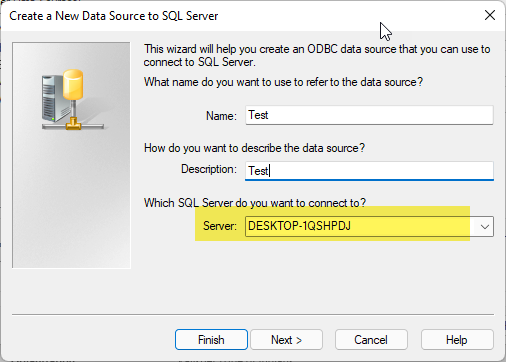Image resolution: width=506 pixels, height=362 pixels.
Task: Click the 'What name do you want' question text
Action: [x=283, y=82]
